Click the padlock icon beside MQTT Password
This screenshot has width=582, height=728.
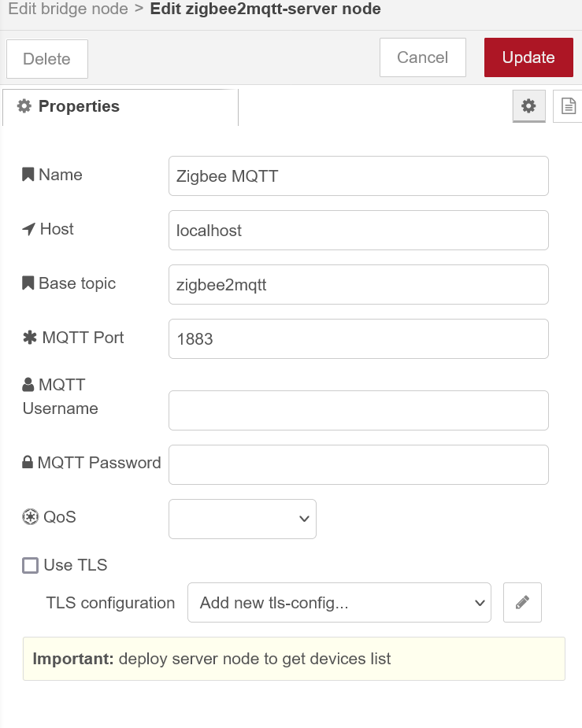point(28,462)
